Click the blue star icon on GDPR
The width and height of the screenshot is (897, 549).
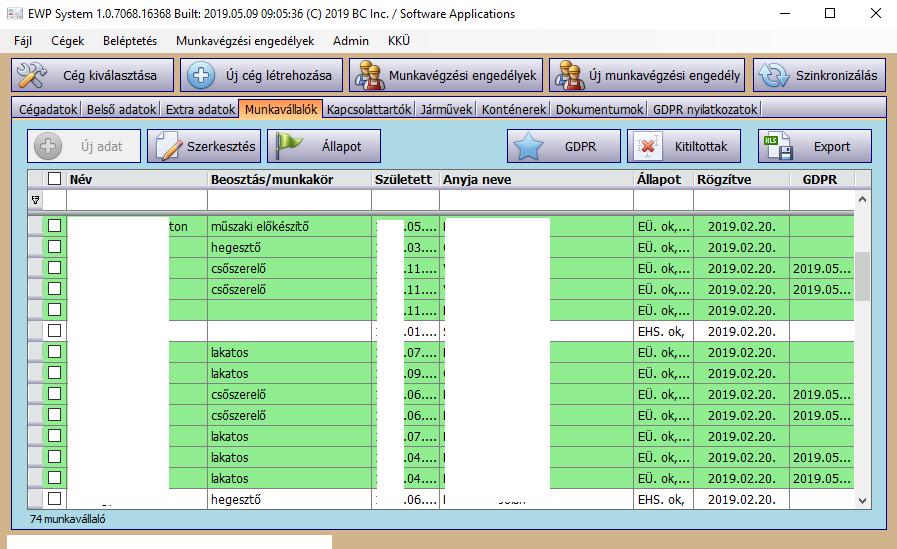coord(528,146)
